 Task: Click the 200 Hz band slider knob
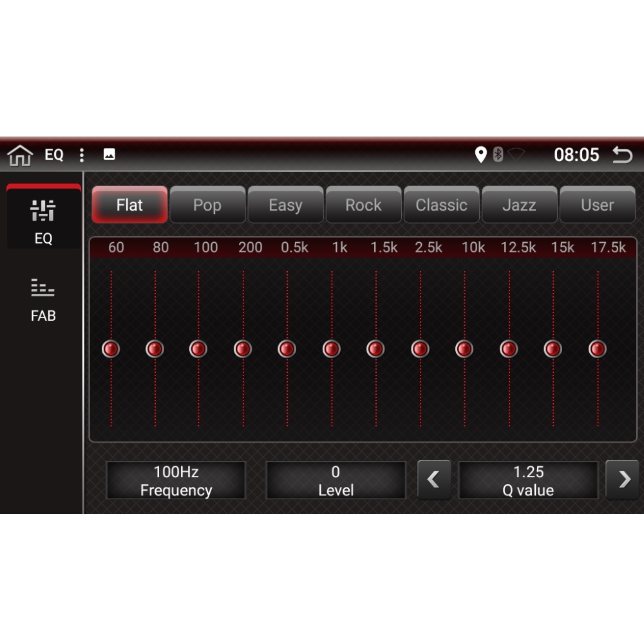tap(243, 349)
